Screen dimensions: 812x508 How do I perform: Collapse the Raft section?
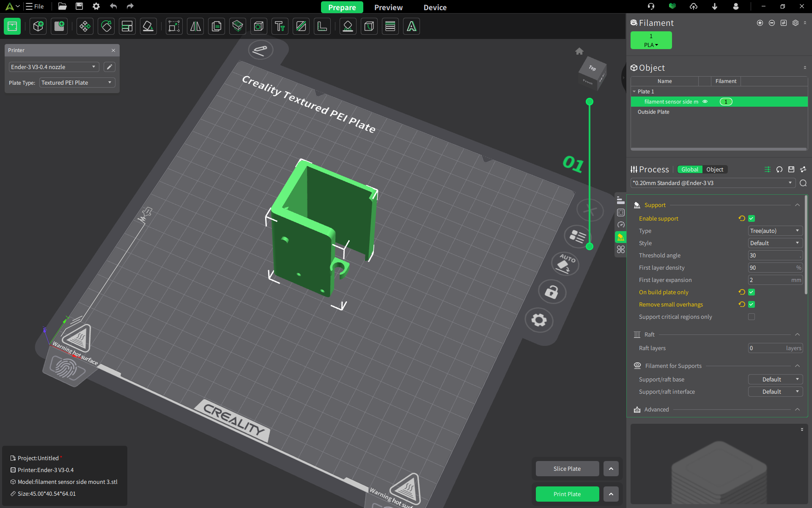click(x=797, y=334)
